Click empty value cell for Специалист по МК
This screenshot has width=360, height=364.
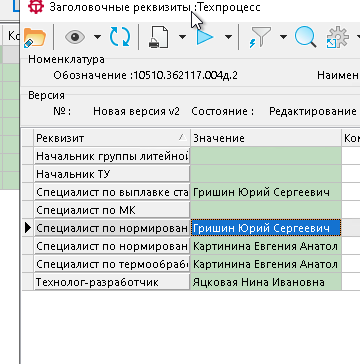click(x=266, y=210)
